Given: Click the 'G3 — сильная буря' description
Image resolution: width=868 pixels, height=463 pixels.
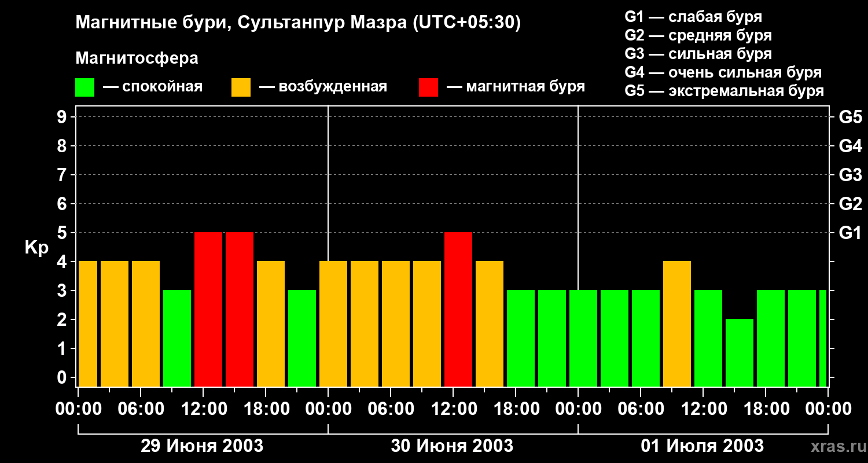Looking at the screenshot, I should (x=698, y=54).
